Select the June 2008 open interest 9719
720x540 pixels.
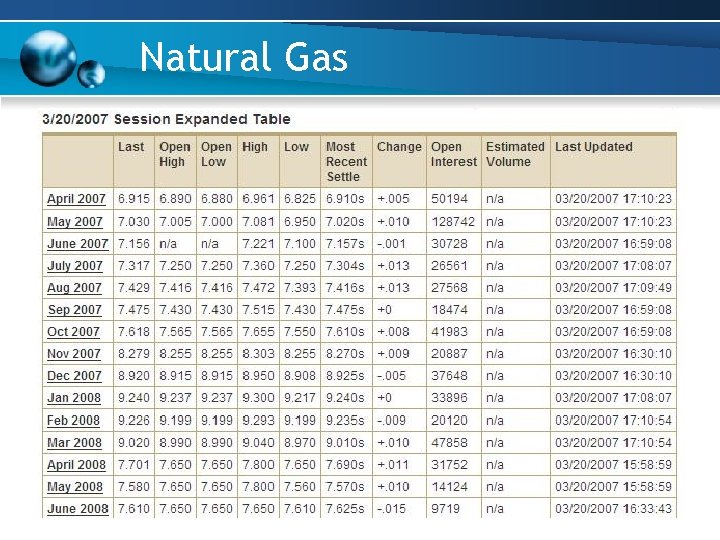point(445,509)
